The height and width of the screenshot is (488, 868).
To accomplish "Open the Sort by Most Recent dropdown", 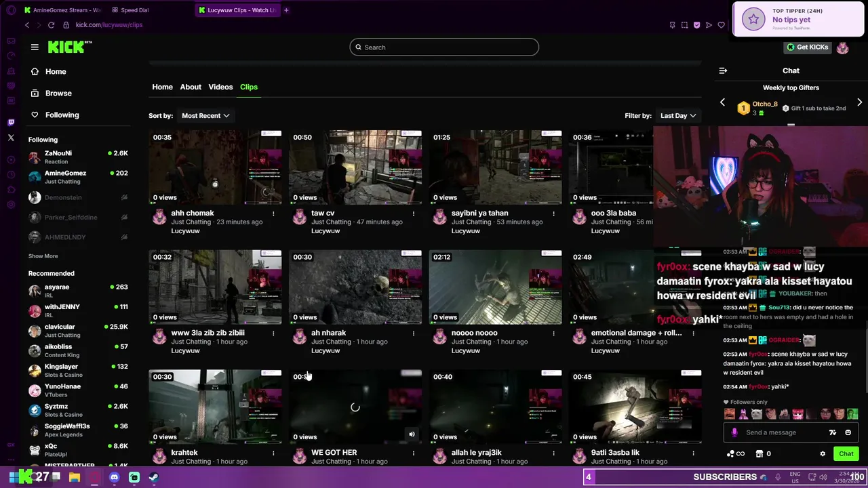I will pyautogui.click(x=205, y=116).
